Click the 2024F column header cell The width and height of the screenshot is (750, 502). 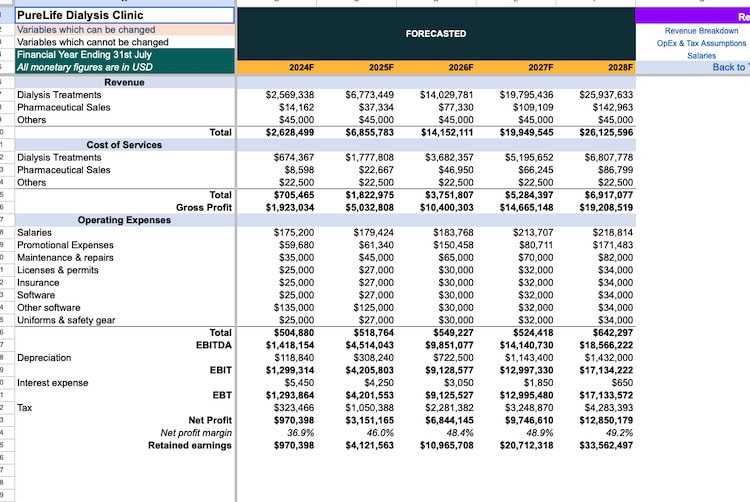pos(300,67)
